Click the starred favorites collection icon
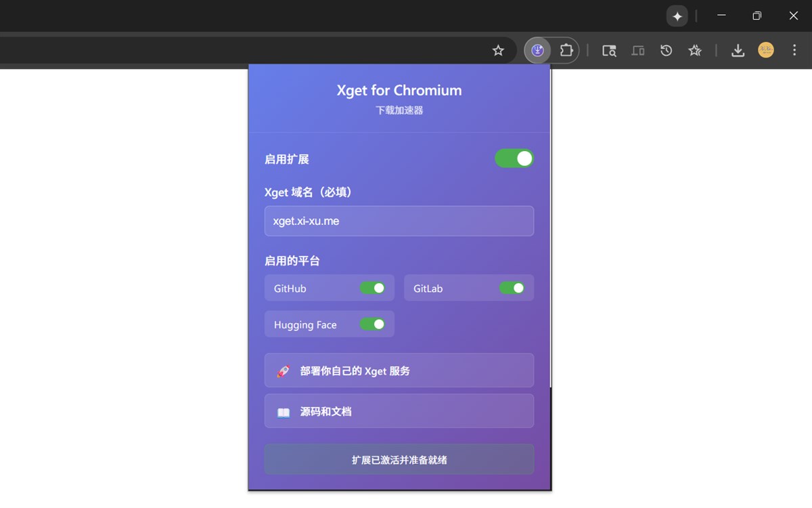 coord(695,49)
